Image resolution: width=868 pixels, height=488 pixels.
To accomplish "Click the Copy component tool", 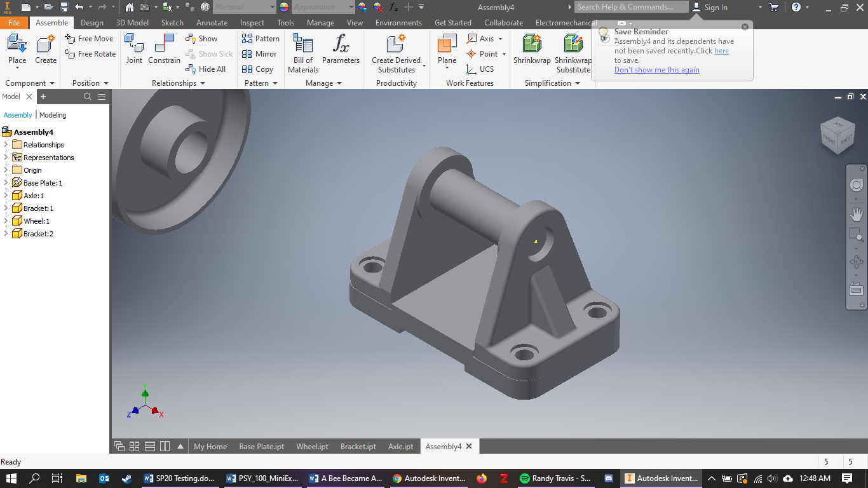I will 257,69.
